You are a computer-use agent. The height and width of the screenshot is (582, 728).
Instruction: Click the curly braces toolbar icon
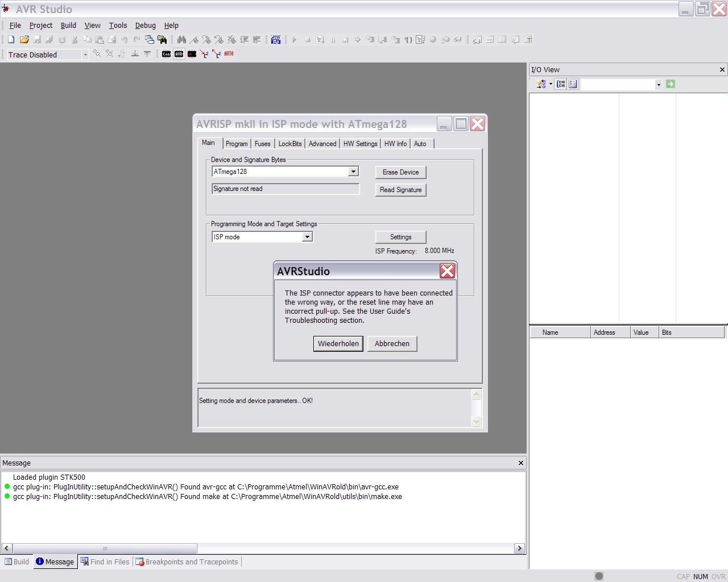[x=408, y=39]
